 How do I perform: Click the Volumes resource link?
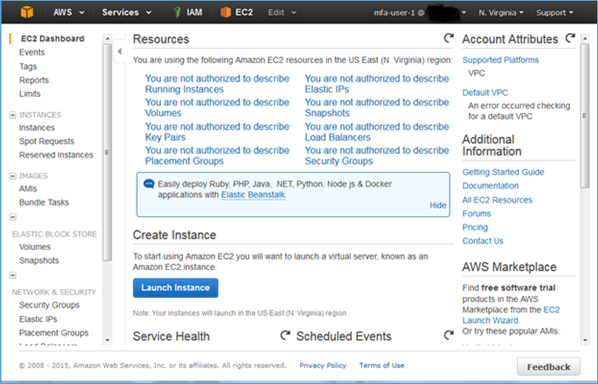point(217,108)
